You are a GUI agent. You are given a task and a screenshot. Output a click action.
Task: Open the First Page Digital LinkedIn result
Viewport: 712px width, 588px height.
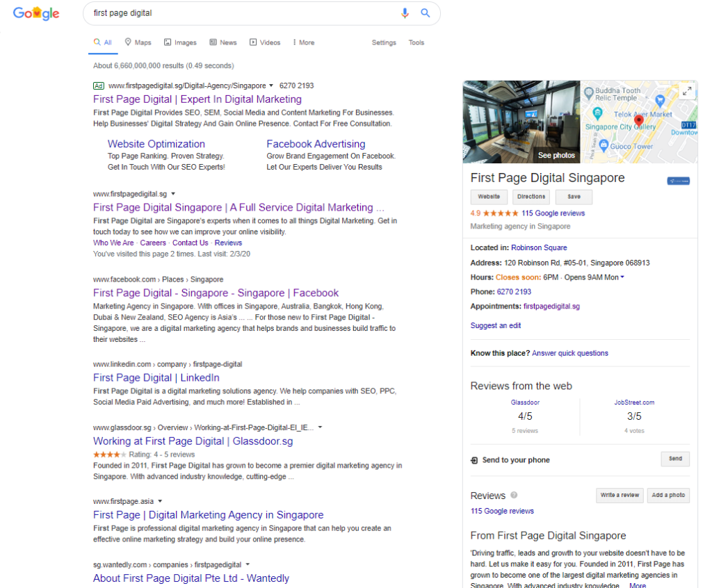(156, 378)
